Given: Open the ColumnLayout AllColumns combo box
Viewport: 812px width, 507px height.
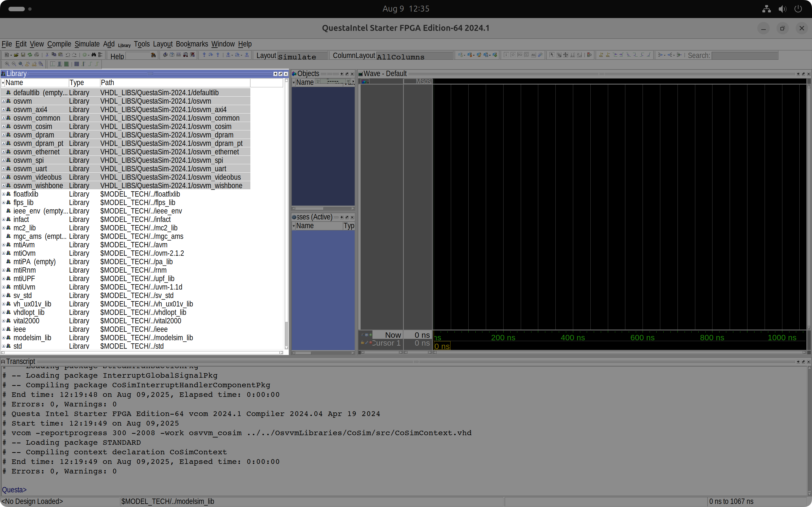Looking at the screenshot, I should coord(414,56).
